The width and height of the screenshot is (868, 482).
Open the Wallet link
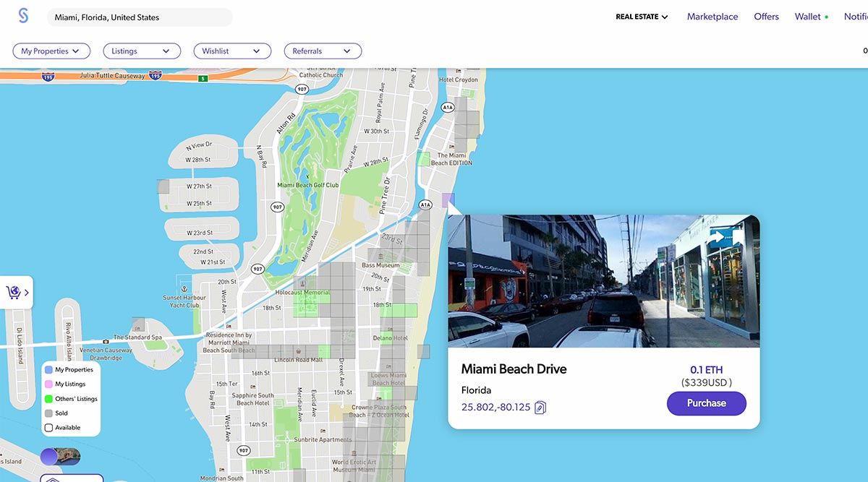[807, 17]
